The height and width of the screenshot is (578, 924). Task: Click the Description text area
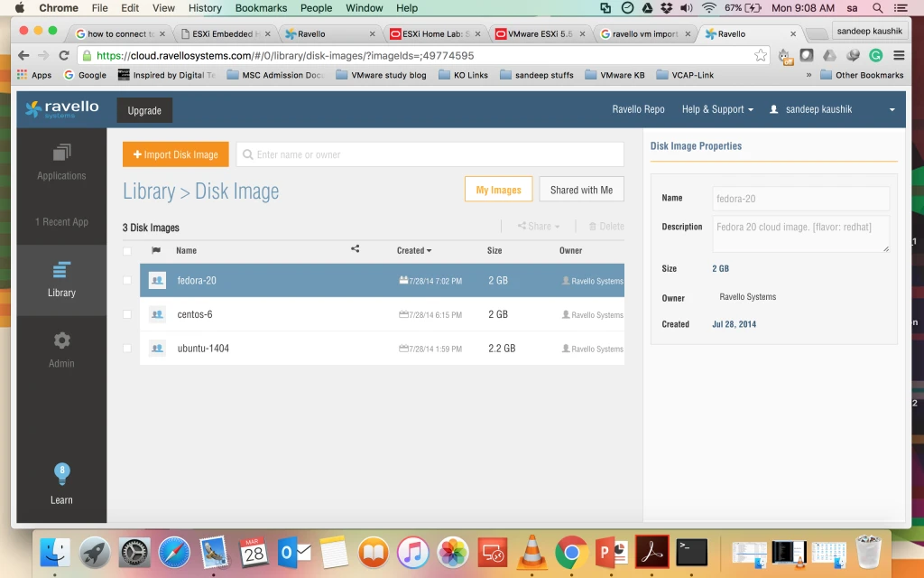pyautogui.click(x=801, y=234)
